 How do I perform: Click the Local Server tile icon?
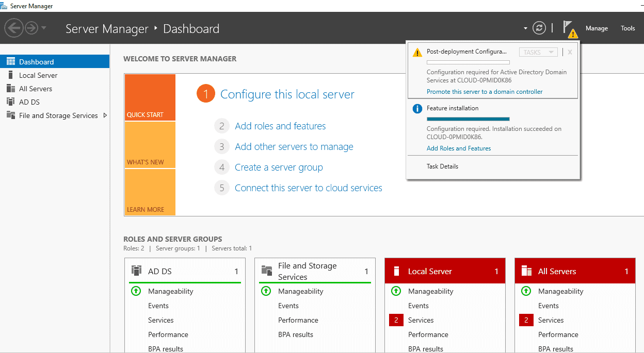[397, 271]
